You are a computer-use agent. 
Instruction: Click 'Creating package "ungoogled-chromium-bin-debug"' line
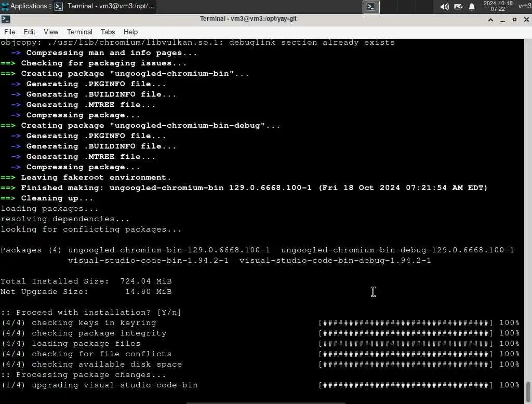point(140,126)
